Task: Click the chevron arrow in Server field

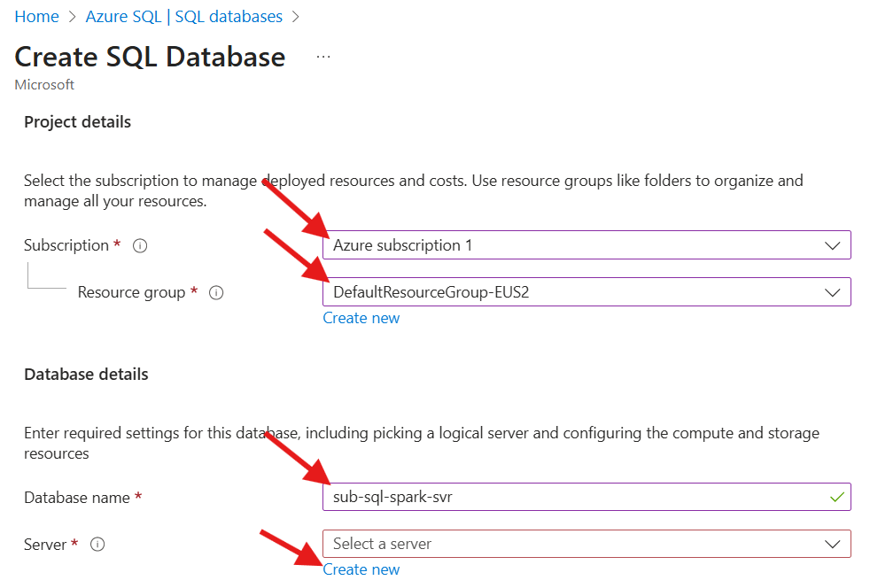Action: 832,544
